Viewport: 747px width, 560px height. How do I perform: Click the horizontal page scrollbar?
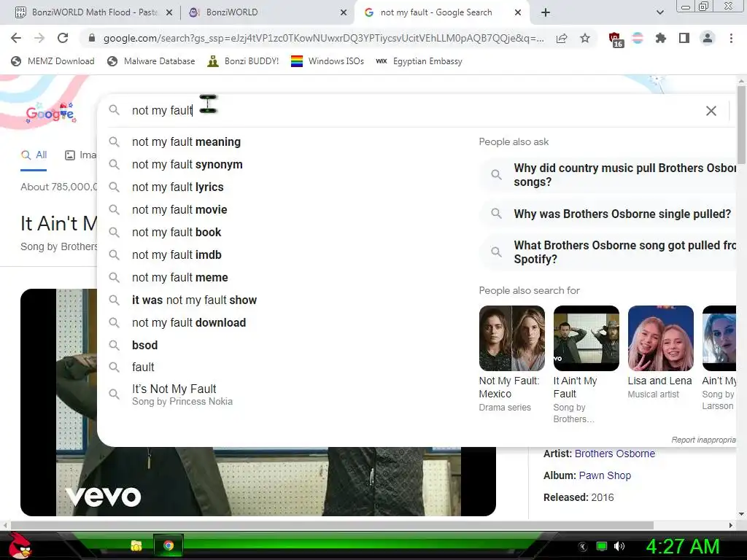click(332, 525)
